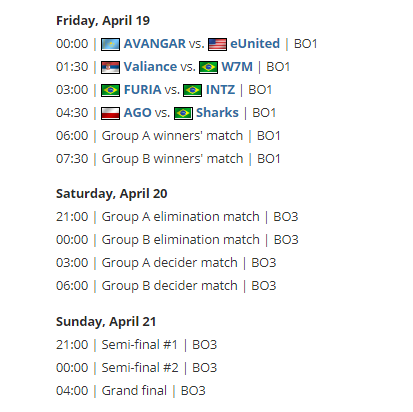Screen dimensions: 413x412
Task: Open the eUnited team link
Action: 255,44
